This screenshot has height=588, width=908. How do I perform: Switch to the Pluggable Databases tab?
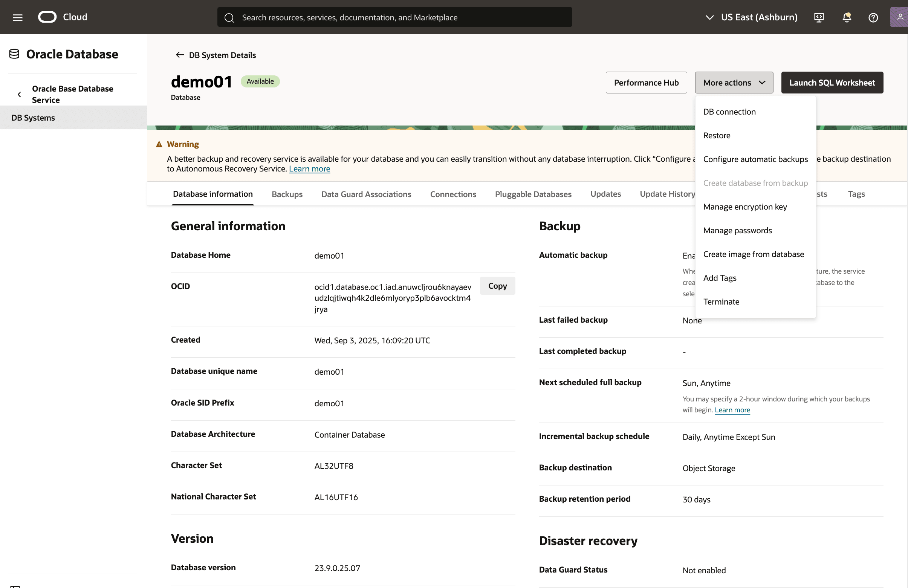pos(533,194)
